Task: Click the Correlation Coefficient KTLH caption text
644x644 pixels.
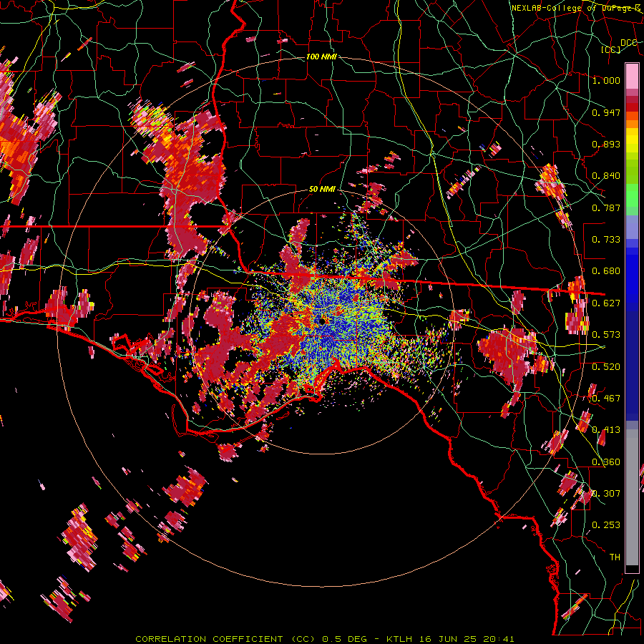Action: pos(324,639)
